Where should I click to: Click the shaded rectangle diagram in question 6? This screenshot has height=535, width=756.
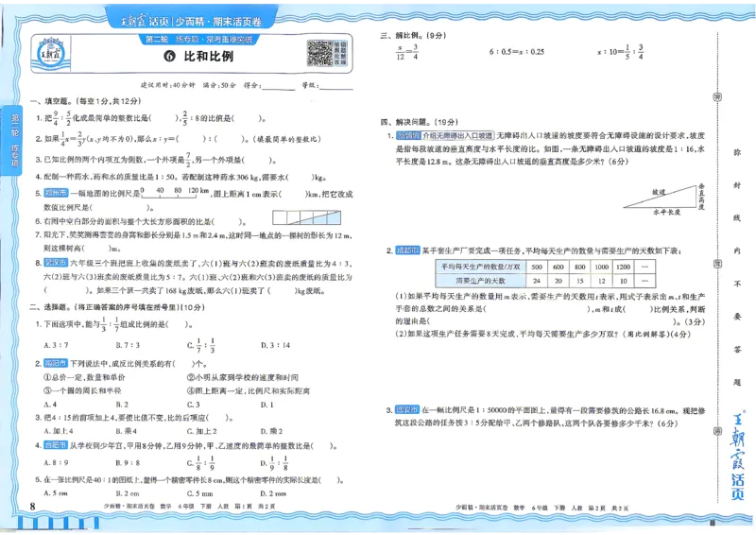pos(306,217)
